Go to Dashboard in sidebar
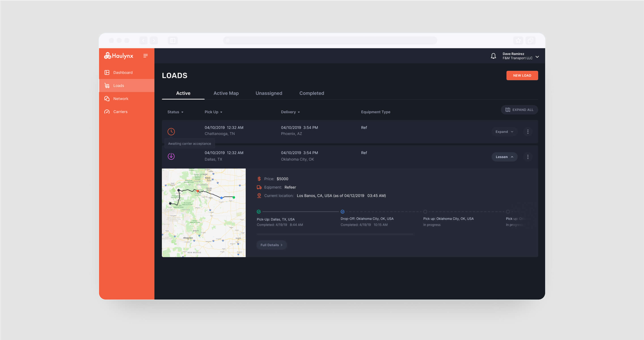 [122, 72]
